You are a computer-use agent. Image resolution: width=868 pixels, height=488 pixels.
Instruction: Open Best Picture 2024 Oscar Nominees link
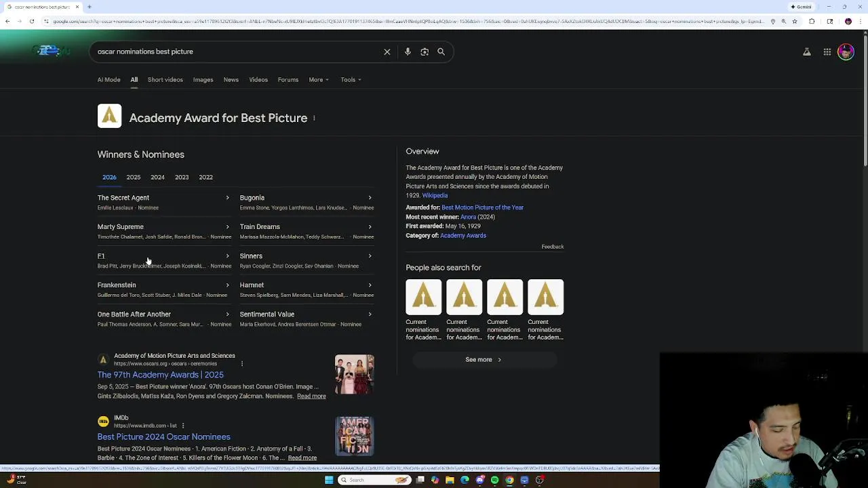pyautogui.click(x=163, y=437)
